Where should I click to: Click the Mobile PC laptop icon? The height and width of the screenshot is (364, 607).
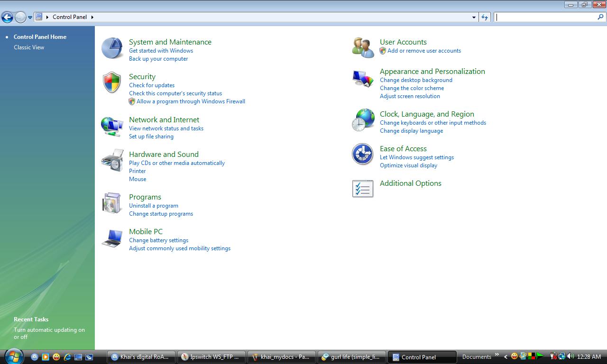[x=112, y=238]
